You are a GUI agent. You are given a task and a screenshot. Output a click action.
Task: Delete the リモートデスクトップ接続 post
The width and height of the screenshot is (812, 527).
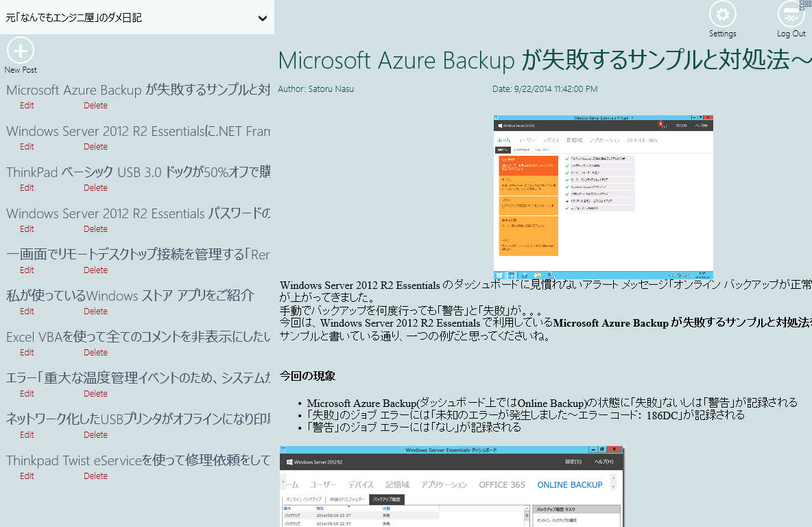(96, 270)
